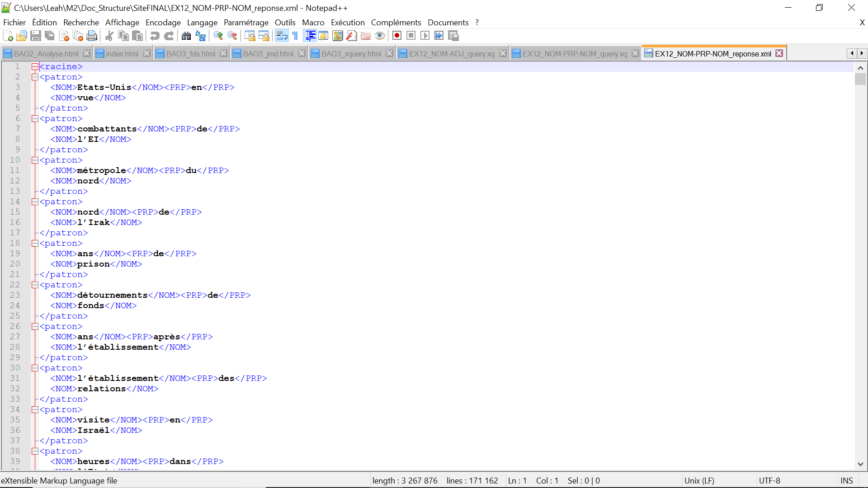Collapse the patron fold on line 34
The width and height of the screenshot is (868, 488).
(x=35, y=410)
